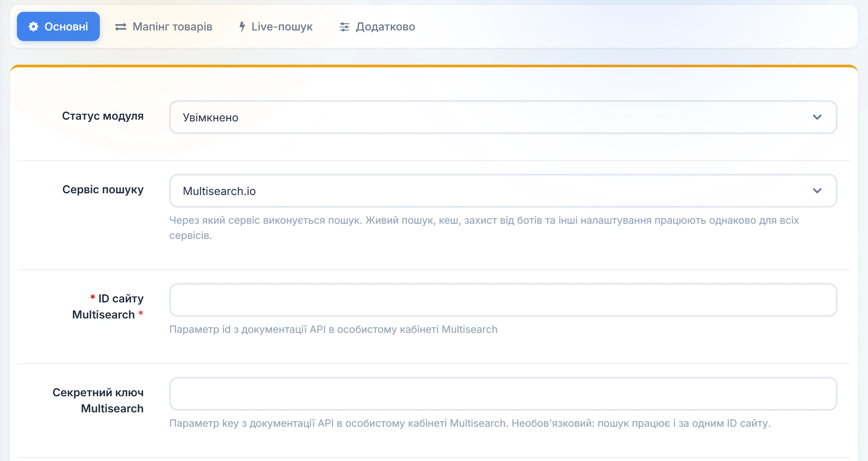Viewport: 868px width, 461px height.
Task: Go to the Додатково tab
Action: pos(377,27)
